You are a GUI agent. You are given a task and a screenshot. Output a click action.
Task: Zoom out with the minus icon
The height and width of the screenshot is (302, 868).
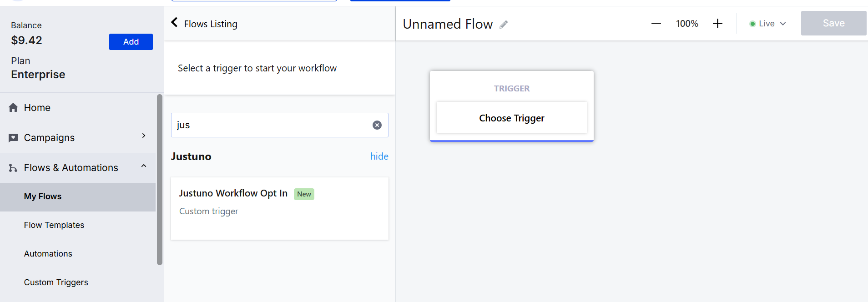point(656,24)
